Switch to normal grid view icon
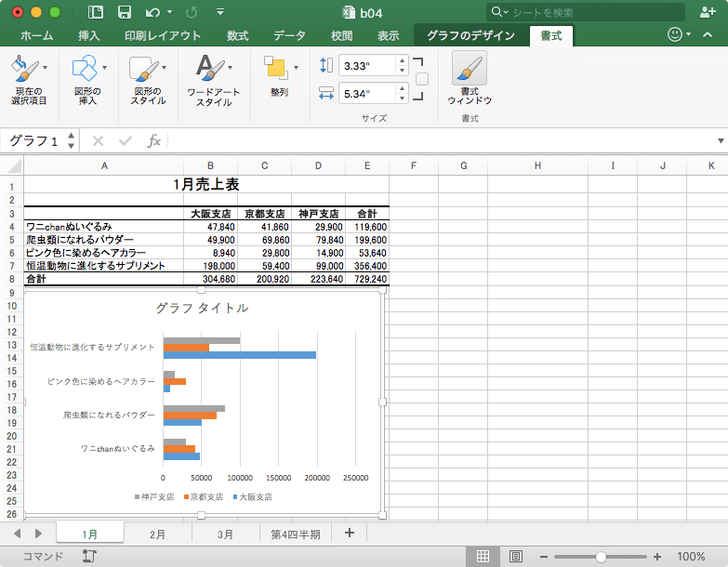The image size is (728, 567). (x=483, y=556)
